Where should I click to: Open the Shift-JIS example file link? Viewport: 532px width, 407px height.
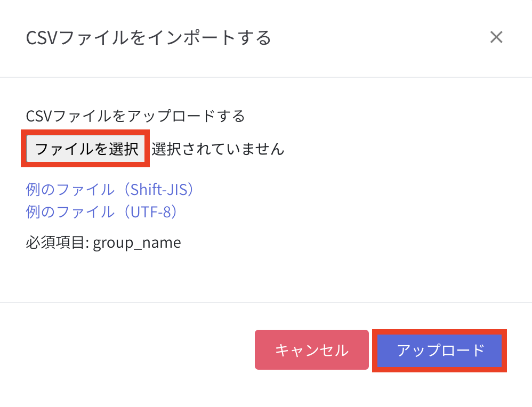coord(110,189)
